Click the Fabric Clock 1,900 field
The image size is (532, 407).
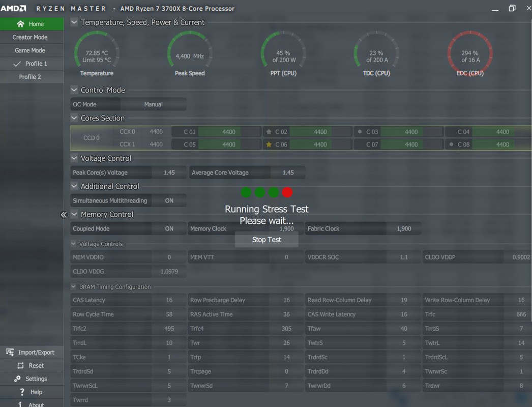pyautogui.click(x=404, y=229)
